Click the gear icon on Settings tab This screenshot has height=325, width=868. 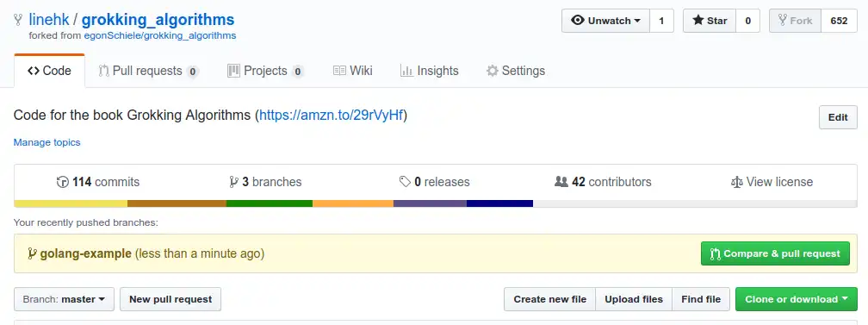(x=493, y=71)
